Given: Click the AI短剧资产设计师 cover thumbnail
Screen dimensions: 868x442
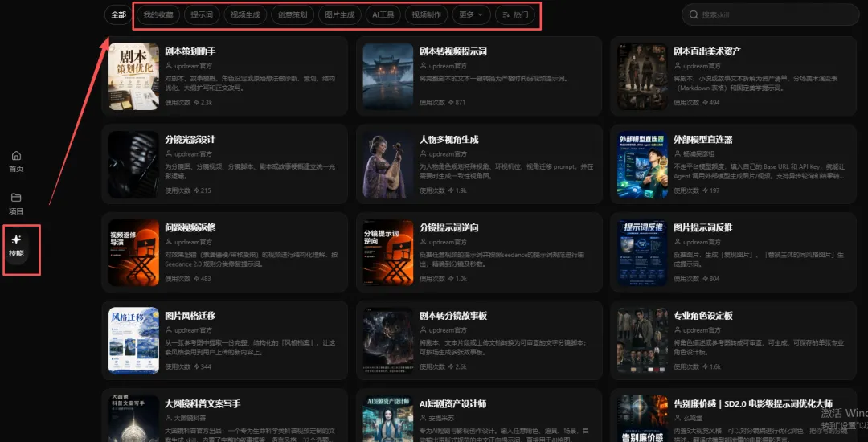Looking at the screenshot, I should tap(388, 419).
